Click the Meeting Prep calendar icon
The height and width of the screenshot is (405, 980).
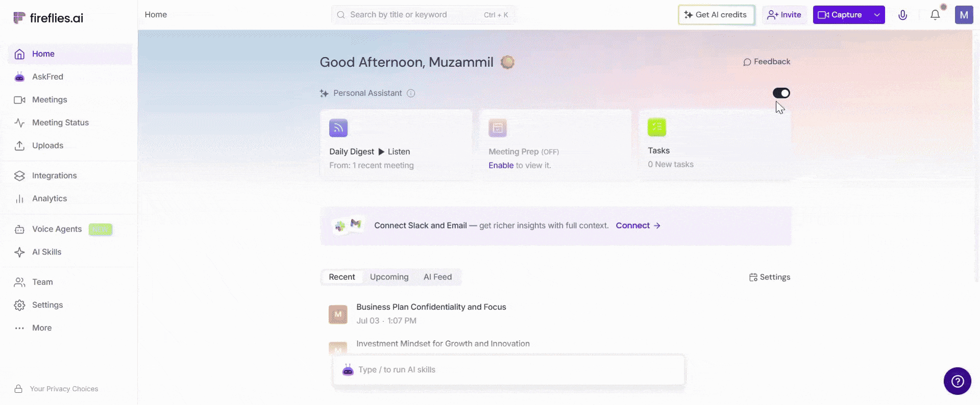click(x=498, y=128)
